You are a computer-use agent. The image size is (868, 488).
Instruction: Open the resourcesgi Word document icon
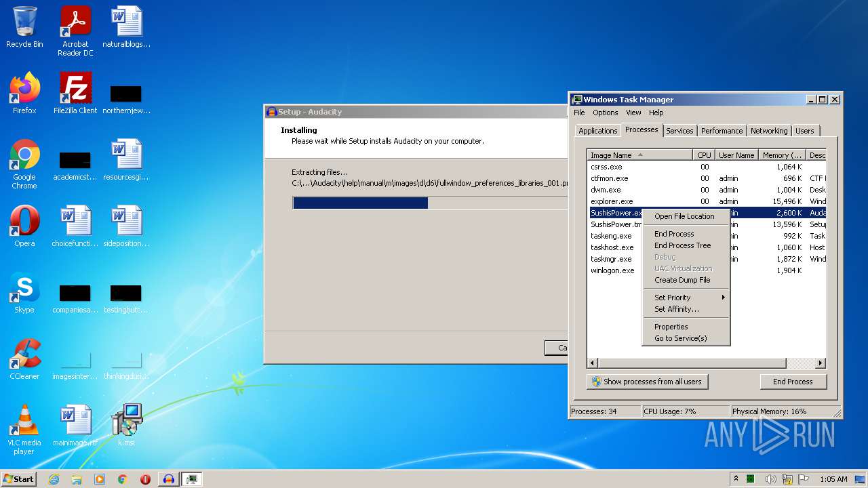tap(126, 160)
